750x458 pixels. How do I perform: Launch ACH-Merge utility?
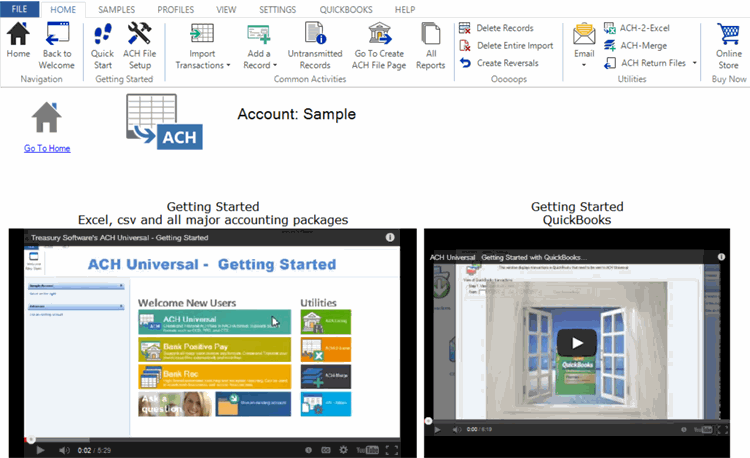635,45
